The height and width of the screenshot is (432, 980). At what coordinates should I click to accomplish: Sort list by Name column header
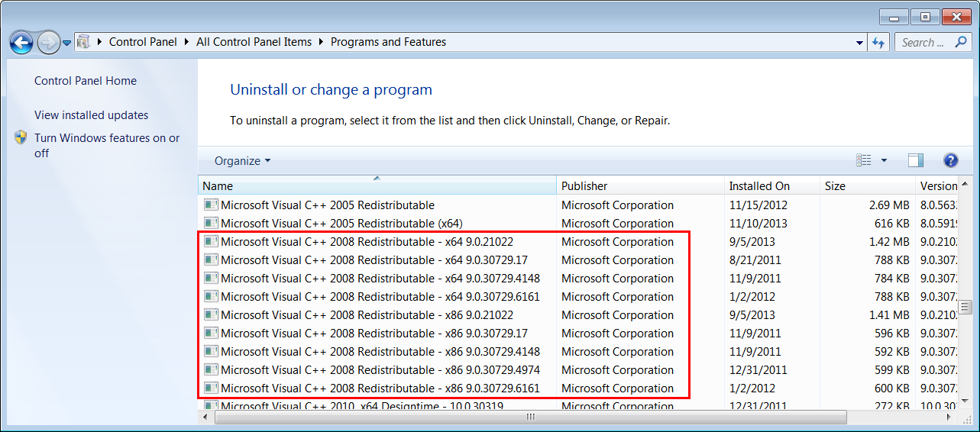click(377, 185)
